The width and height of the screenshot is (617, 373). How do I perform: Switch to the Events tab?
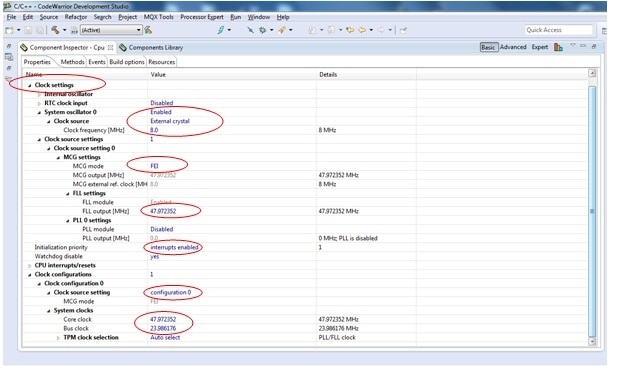click(x=97, y=62)
